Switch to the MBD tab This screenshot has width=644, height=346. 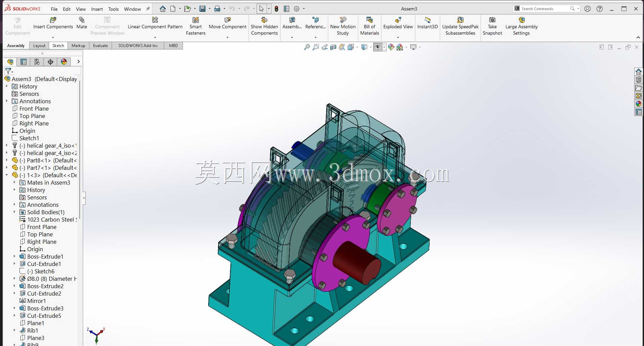tap(174, 46)
